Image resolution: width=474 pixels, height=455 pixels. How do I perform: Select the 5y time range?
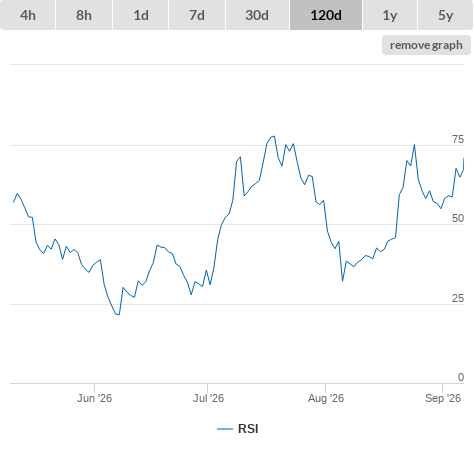[445, 15]
